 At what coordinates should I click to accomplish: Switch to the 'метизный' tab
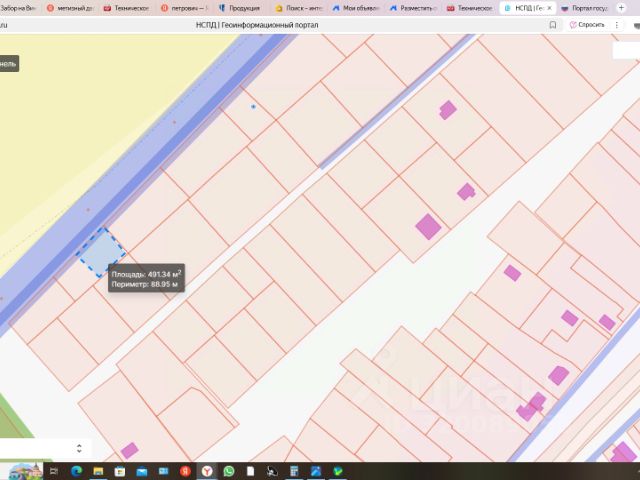pos(70,8)
